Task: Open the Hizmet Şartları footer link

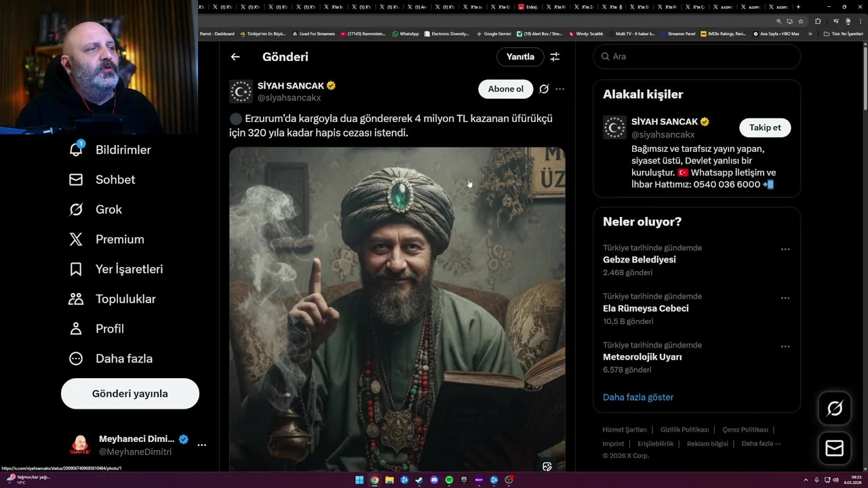Action: coord(625,430)
